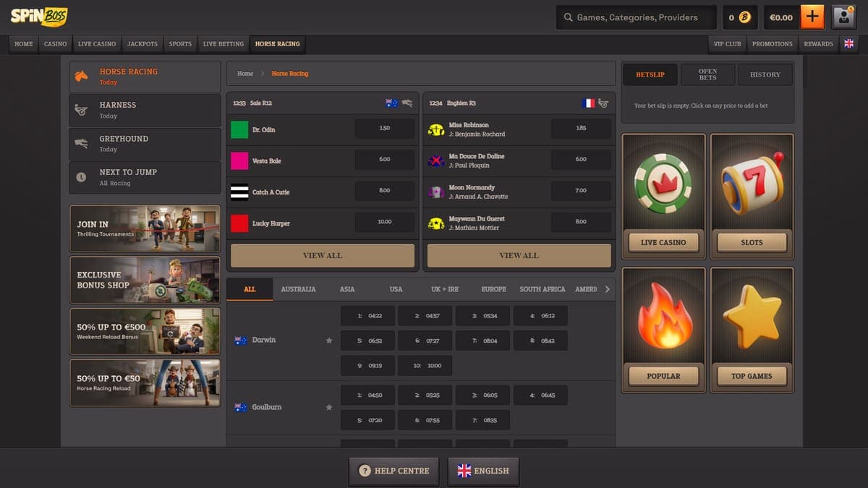Go to Jackpots menu item
The image size is (868, 488).
click(142, 44)
